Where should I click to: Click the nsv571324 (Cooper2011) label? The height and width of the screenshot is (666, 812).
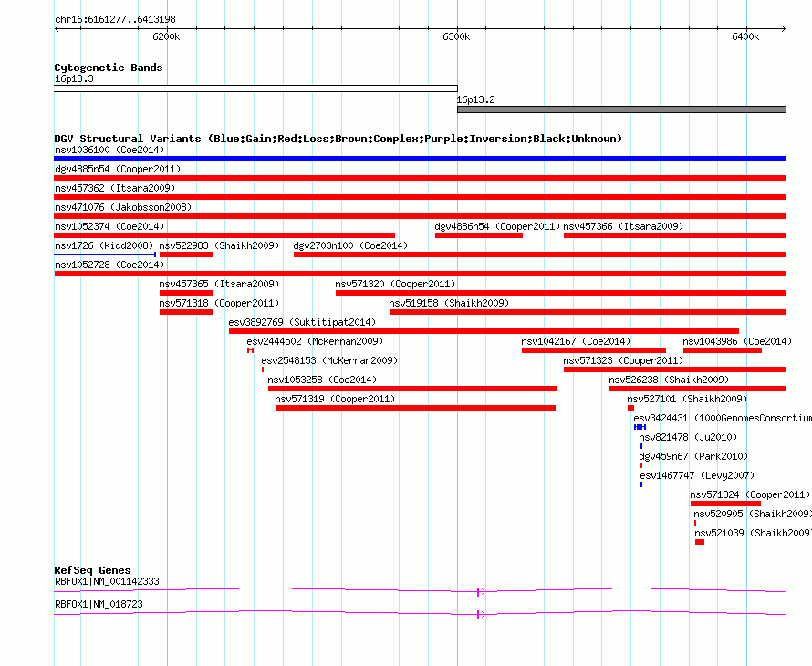coord(750,494)
